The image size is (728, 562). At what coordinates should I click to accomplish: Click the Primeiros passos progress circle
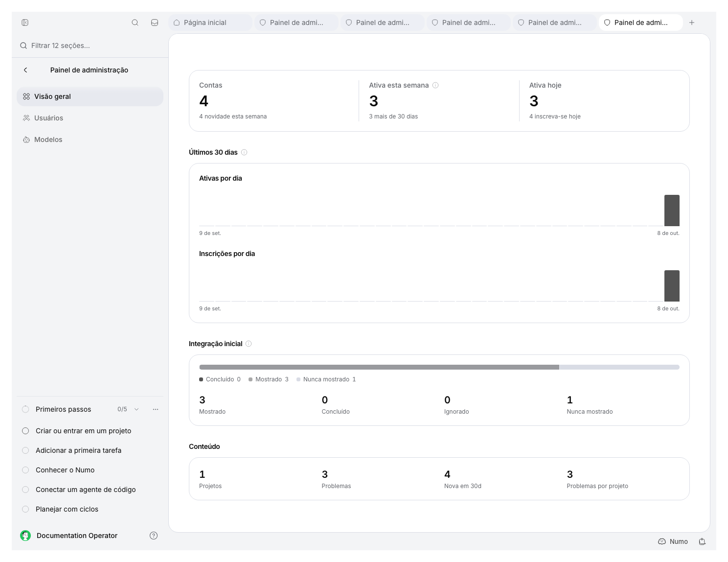(25, 409)
